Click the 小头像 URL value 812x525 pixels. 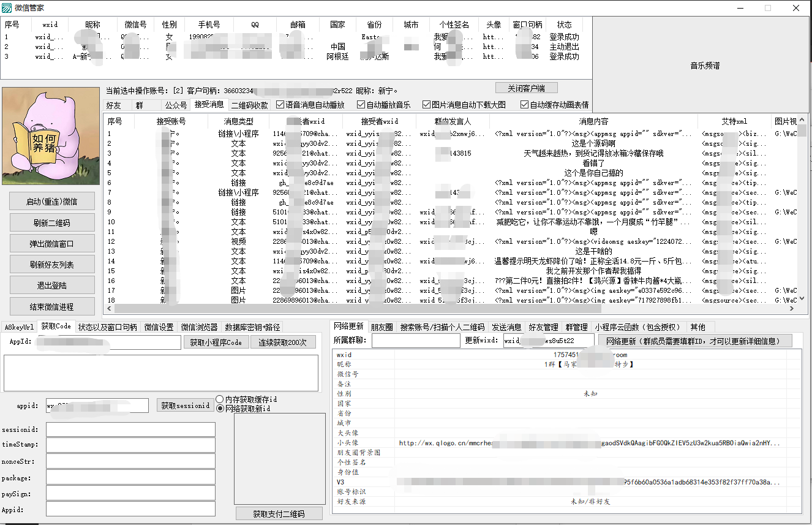pyautogui.click(x=590, y=442)
